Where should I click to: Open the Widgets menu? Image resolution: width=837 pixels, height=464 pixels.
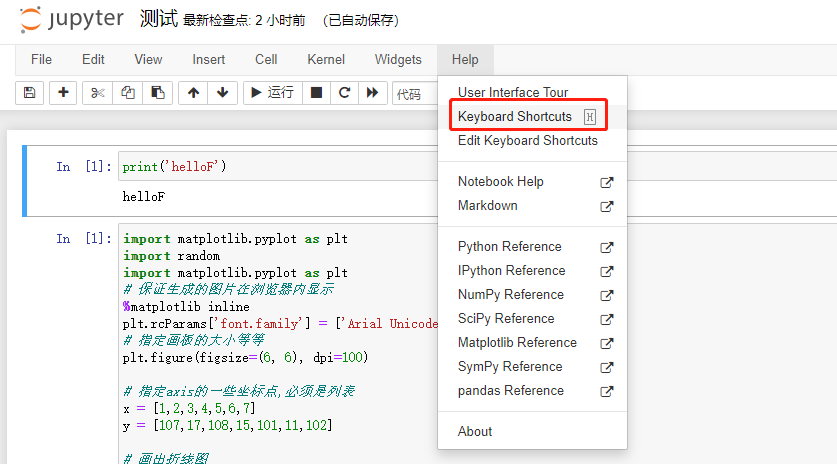[x=398, y=59]
